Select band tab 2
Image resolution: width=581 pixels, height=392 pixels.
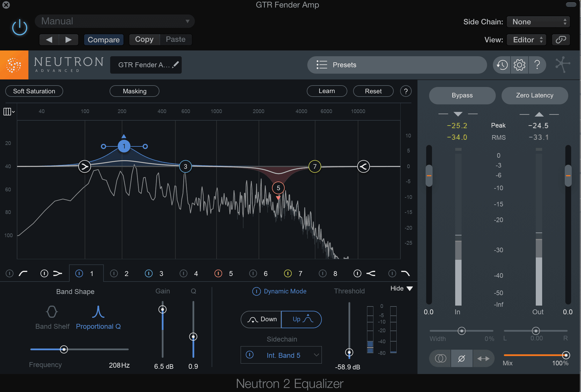pyautogui.click(x=126, y=273)
